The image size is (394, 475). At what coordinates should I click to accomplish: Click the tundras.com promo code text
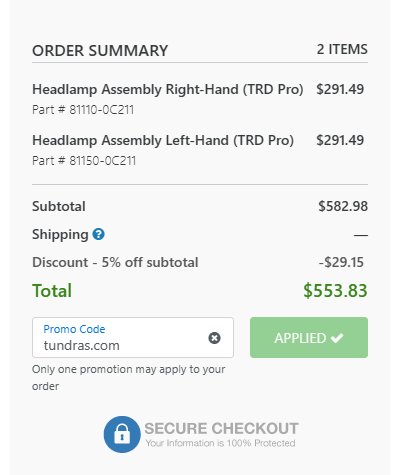82,345
